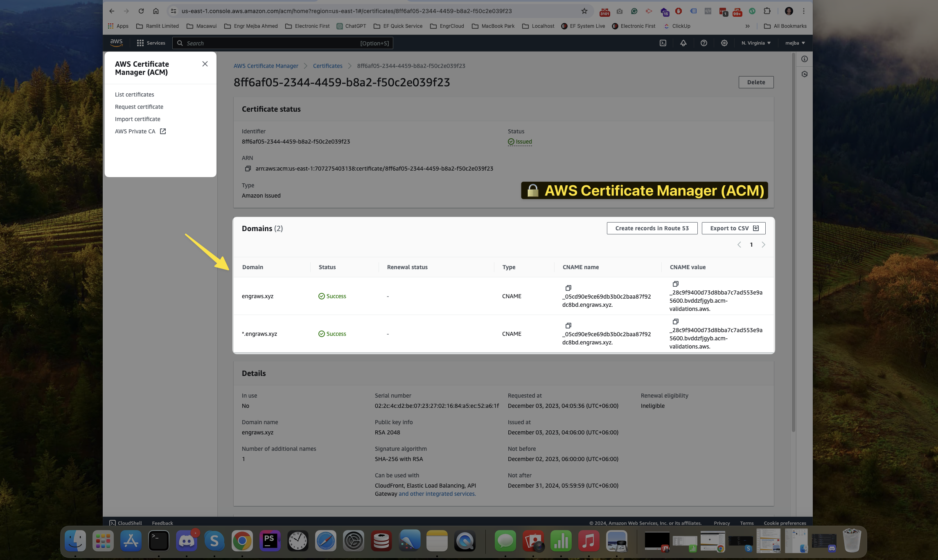The width and height of the screenshot is (938, 560).
Task: Open Messages from the Dock
Action: (505, 541)
